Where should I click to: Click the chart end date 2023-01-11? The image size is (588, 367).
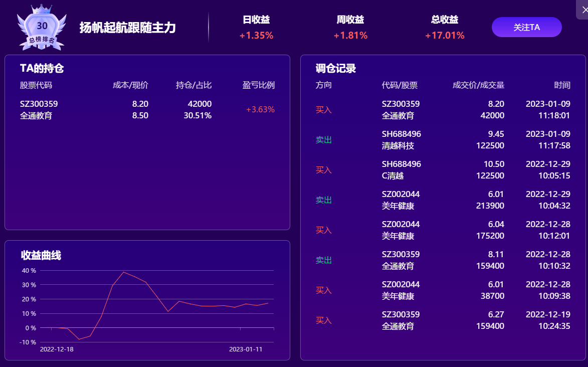click(246, 349)
